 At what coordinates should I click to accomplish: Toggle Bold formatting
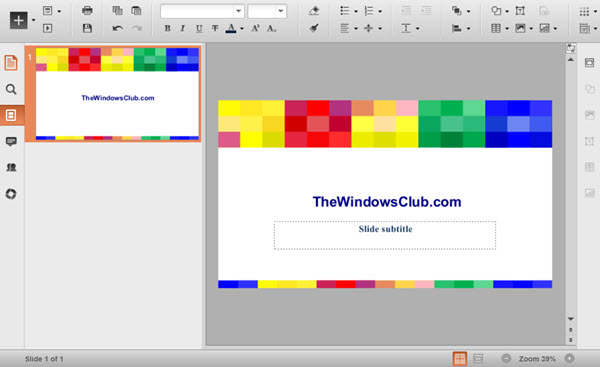(x=167, y=28)
